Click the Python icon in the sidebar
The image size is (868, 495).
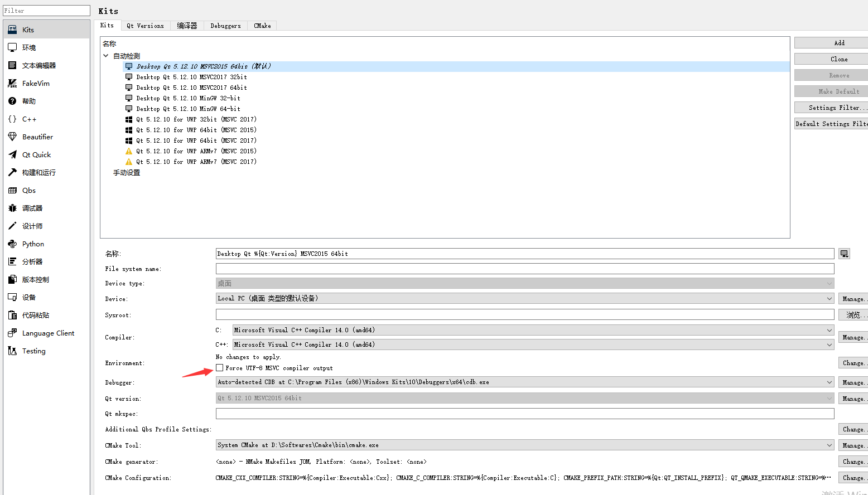point(12,244)
